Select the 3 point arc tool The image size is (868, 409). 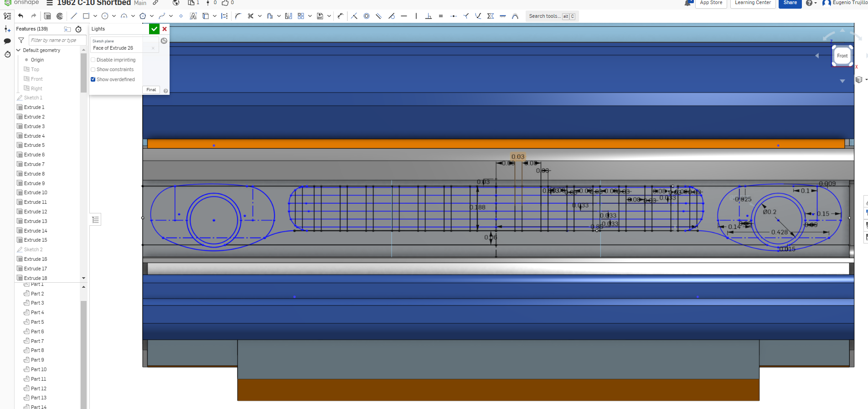124,16
